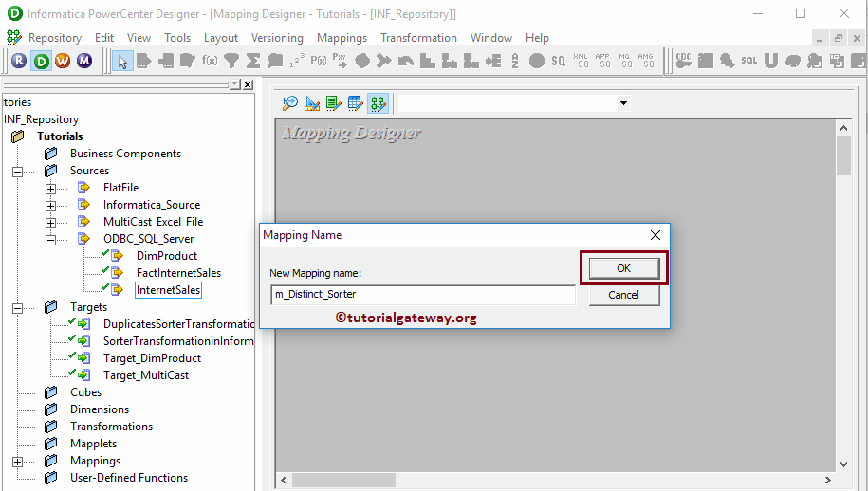Click the workspace horizontal scrollbar thumb
The height and width of the screenshot is (491, 868).
point(343,480)
